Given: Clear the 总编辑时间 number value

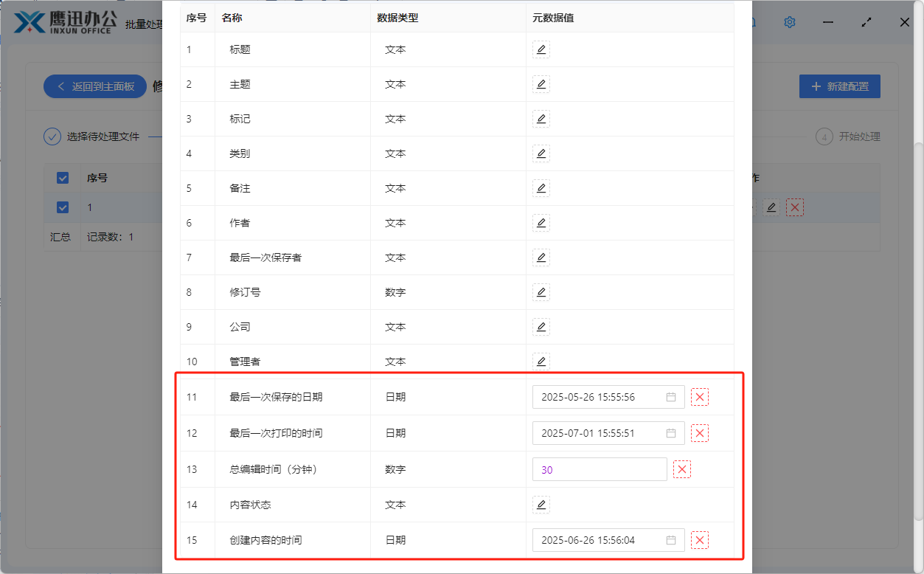Looking at the screenshot, I should tap(682, 469).
